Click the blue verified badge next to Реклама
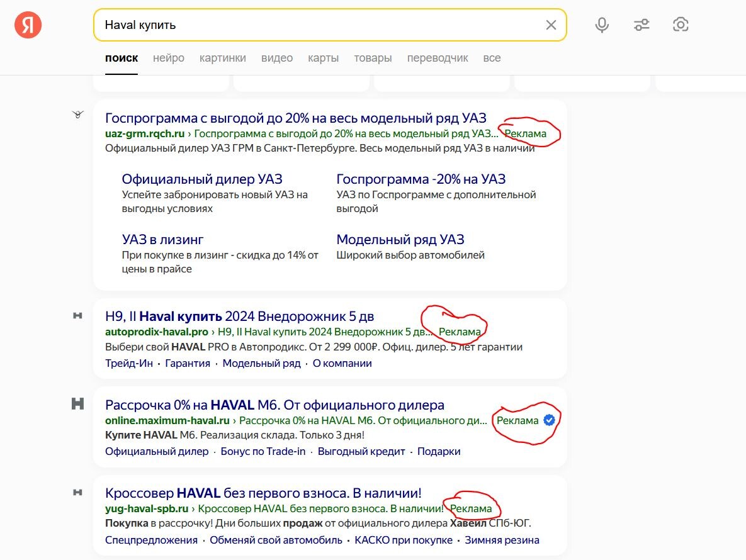This screenshot has height=560, width=746. pyautogui.click(x=548, y=420)
